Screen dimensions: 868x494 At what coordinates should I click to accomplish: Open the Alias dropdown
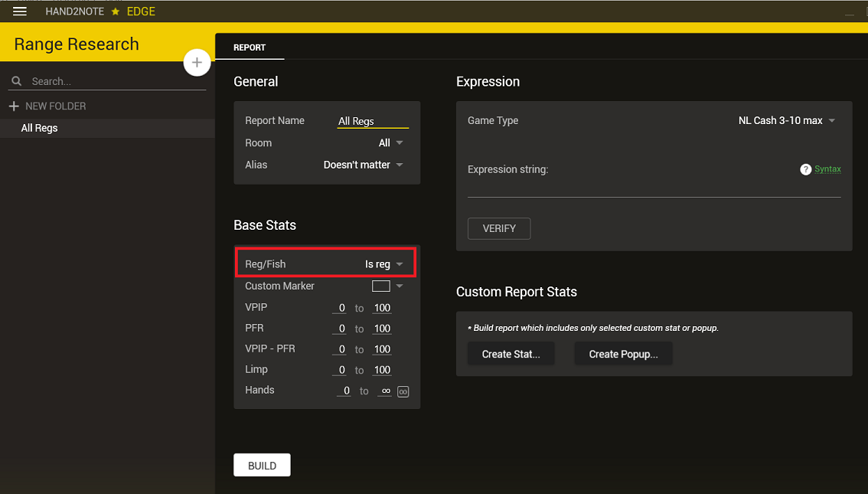(x=363, y=165)
